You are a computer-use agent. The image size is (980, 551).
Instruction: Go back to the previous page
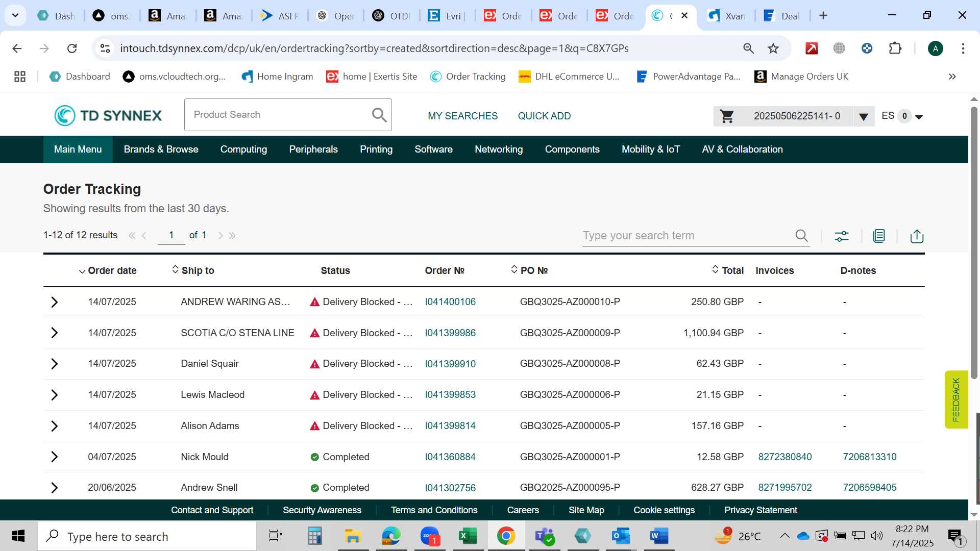[17, 48]
